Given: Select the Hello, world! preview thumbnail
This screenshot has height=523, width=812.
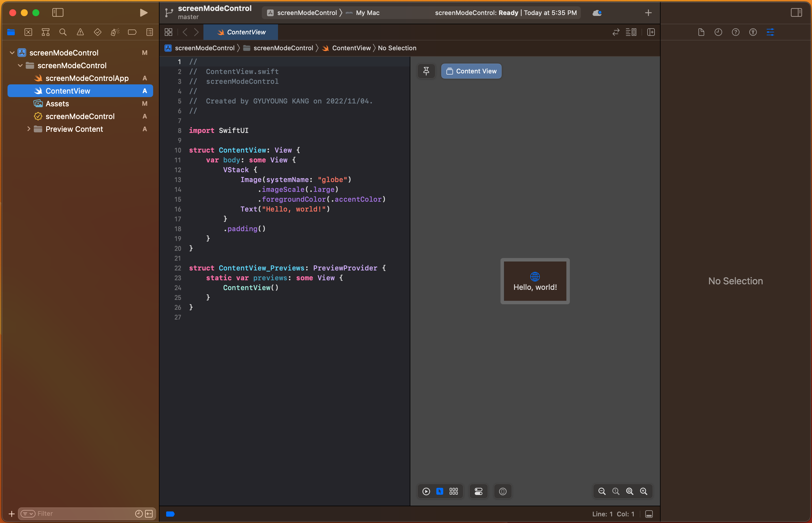Looking at the screenshot, I should 535,281.
